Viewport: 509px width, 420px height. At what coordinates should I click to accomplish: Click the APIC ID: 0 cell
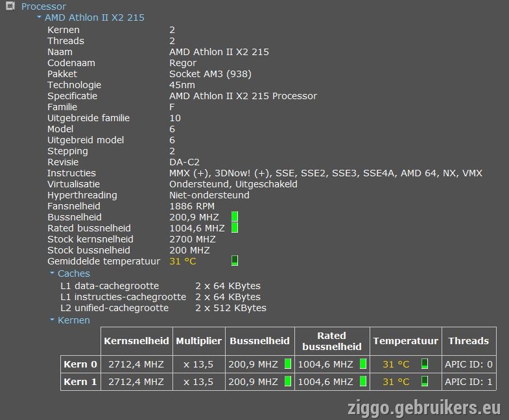tap(469, 364)
